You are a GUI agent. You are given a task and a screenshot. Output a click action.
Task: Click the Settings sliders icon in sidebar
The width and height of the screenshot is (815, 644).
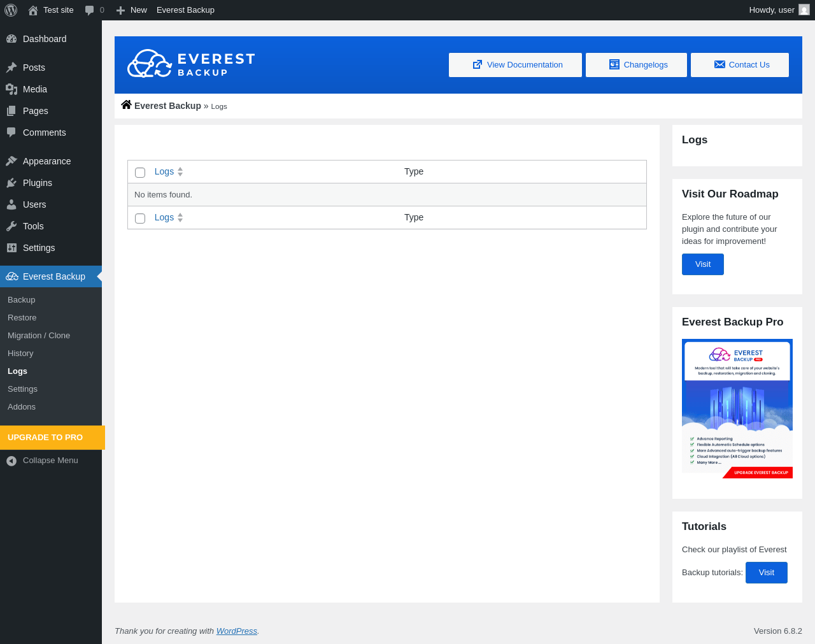click(x=11, y=248)
